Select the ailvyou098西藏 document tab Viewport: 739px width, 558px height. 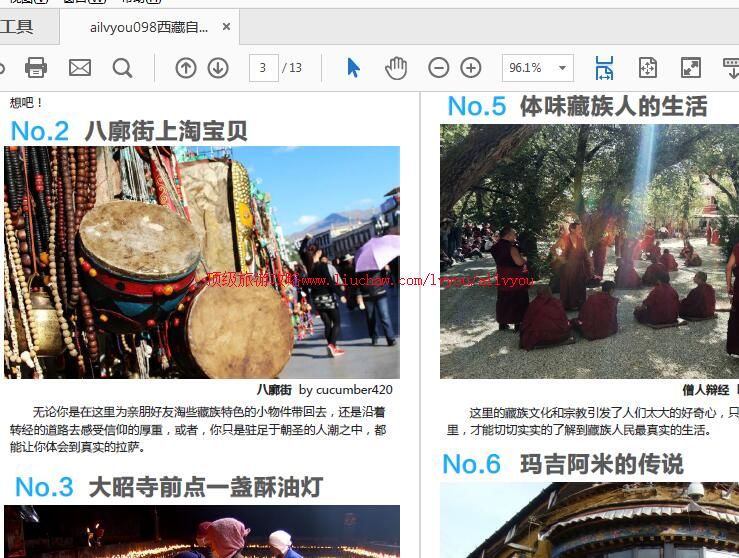pos(148,27)
